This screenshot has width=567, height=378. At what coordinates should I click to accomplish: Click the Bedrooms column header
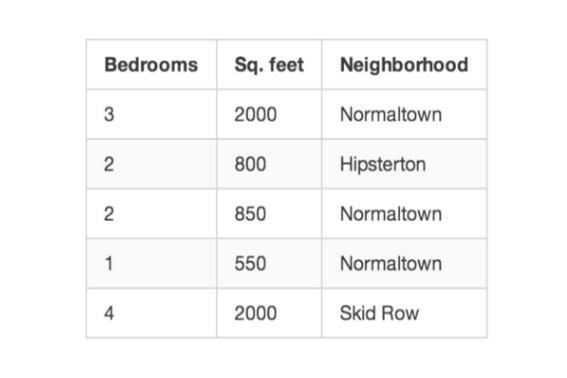[151, 65]
